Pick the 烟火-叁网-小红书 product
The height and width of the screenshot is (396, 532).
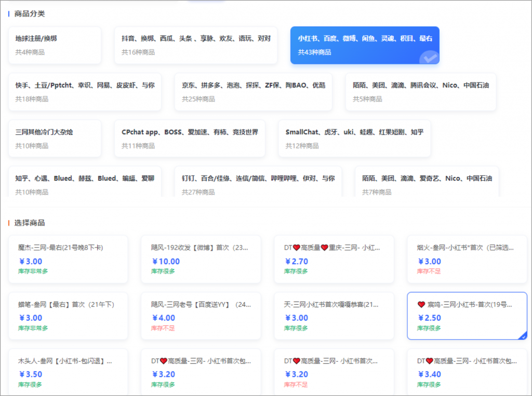tap(467, 259)
